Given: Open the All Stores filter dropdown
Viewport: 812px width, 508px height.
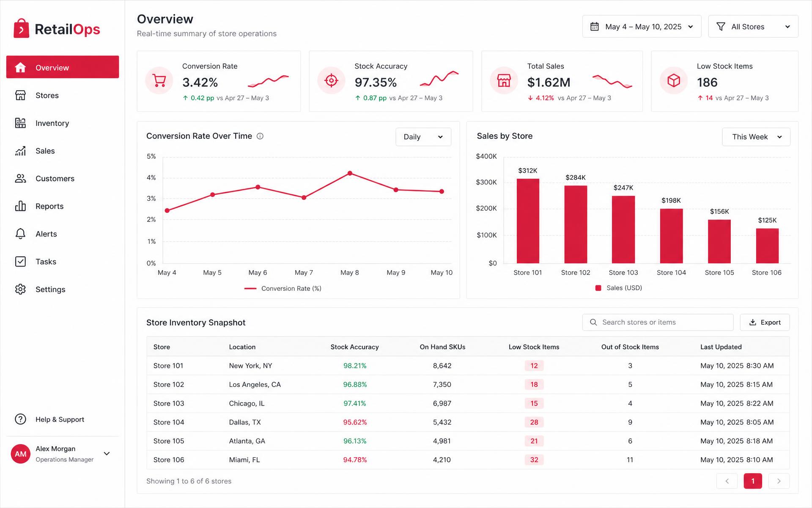Looking at the screenshot, I should pos(753,27).
